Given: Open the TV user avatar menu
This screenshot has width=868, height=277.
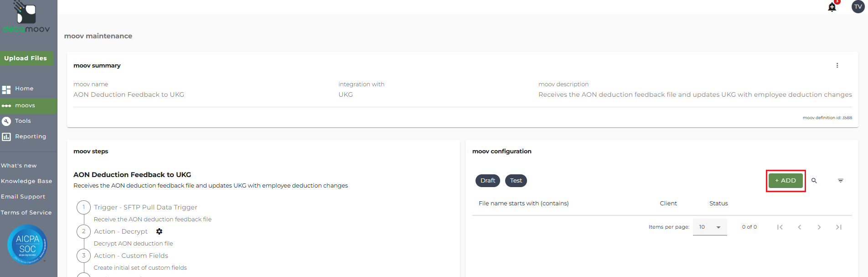Looking at the screenshot, I should (858, 7).
